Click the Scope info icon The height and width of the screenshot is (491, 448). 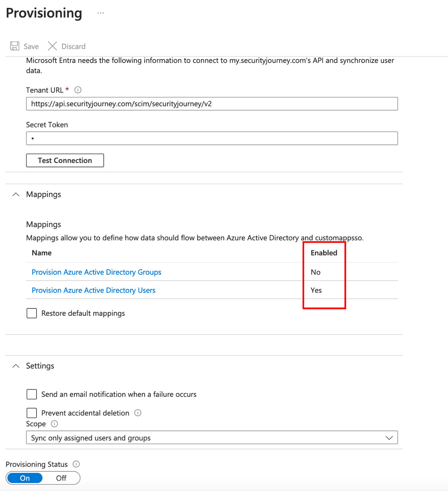click(x=54, y=424)
